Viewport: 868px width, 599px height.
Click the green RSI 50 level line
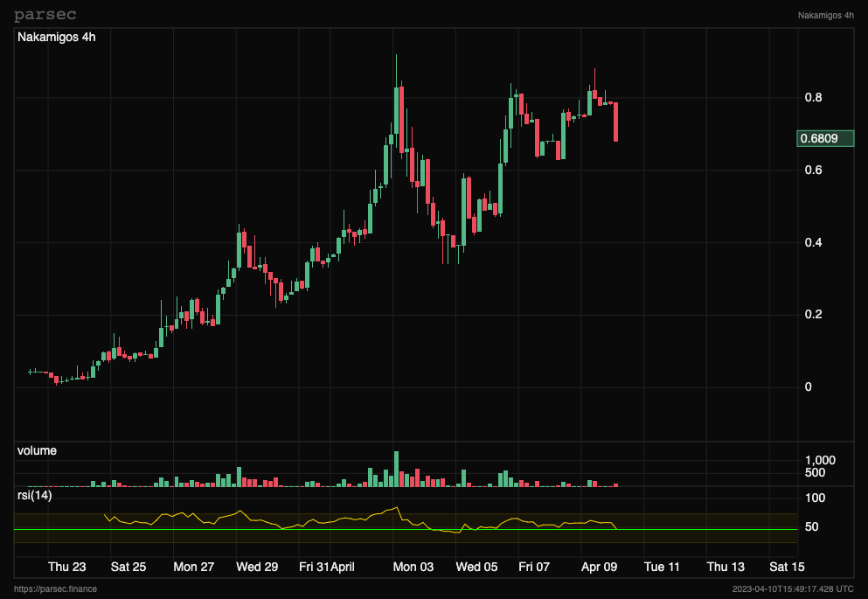[406, 530]
